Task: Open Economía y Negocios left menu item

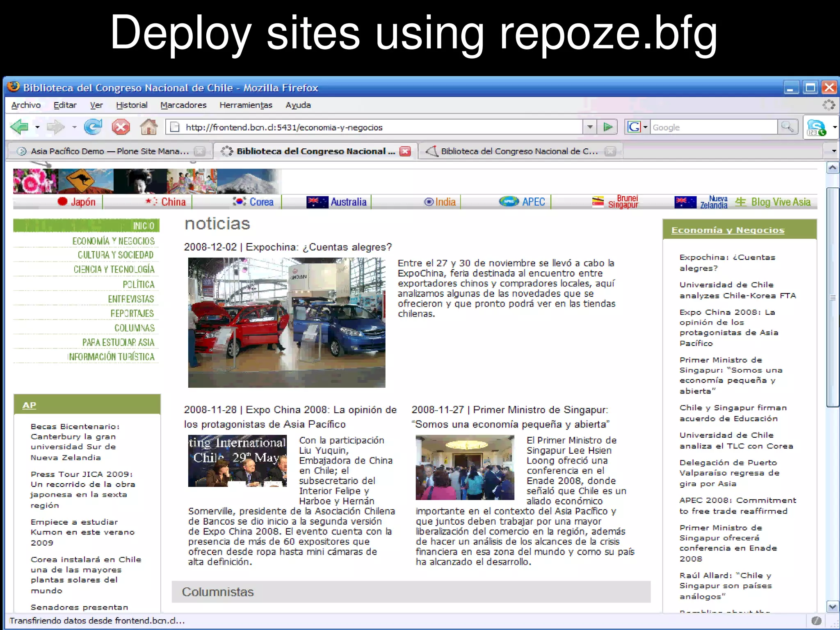Action: [x=114, y=241]
